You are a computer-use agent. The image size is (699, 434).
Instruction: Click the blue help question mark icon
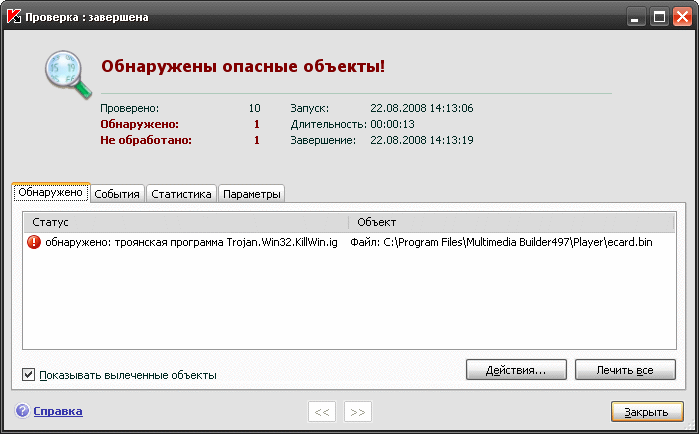click(x=22, y=411)
